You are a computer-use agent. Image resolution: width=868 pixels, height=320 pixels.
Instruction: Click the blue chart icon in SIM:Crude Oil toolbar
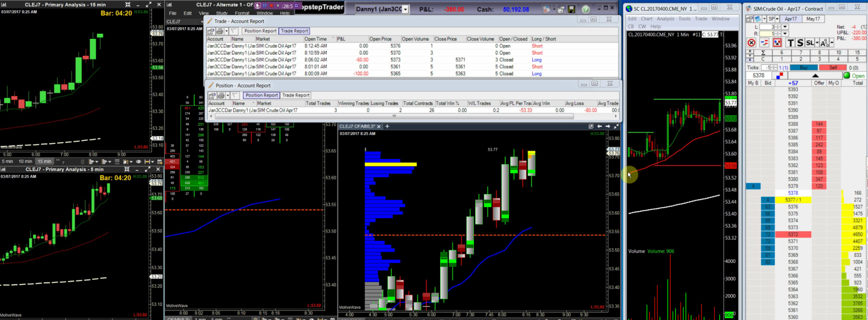click(758, 19)
